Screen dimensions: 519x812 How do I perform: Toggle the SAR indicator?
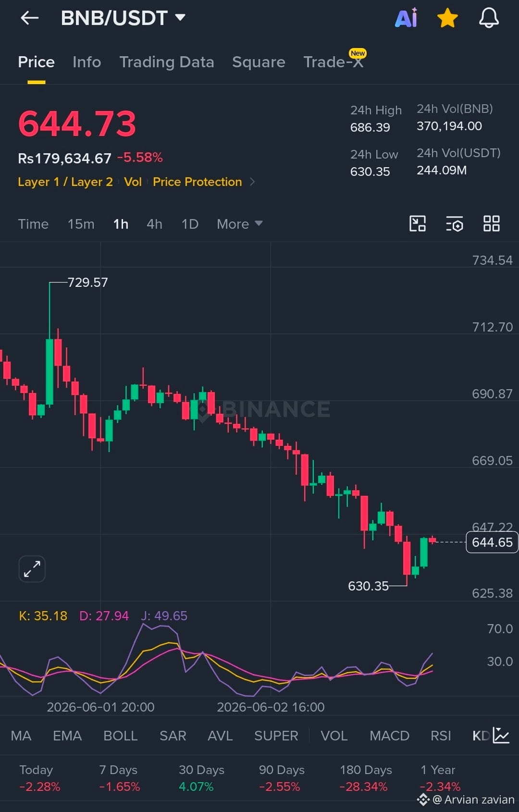point(173,736)
